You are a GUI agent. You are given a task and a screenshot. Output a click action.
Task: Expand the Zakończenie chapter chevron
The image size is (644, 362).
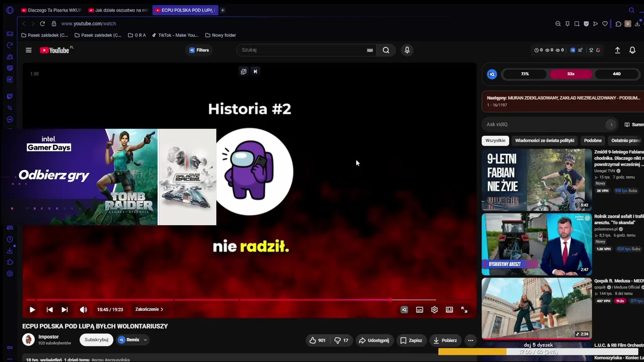pyautogui.click(x=162, y=309)
